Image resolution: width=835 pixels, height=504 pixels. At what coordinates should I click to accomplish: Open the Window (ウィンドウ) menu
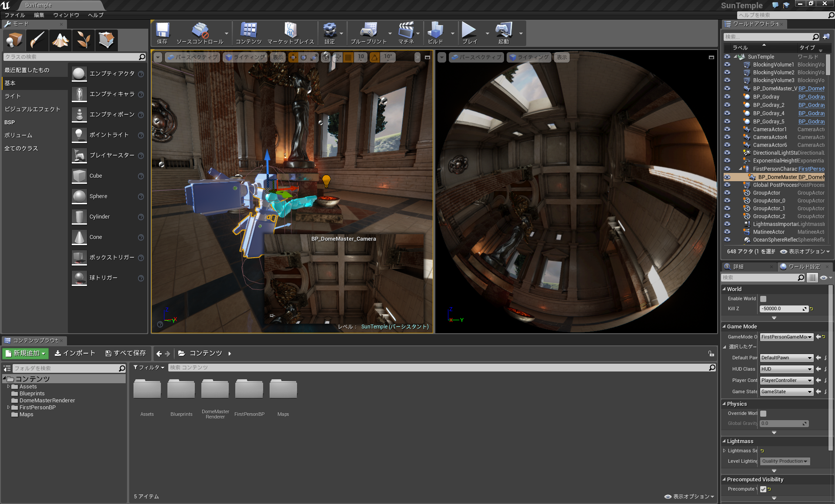point(66,15)
